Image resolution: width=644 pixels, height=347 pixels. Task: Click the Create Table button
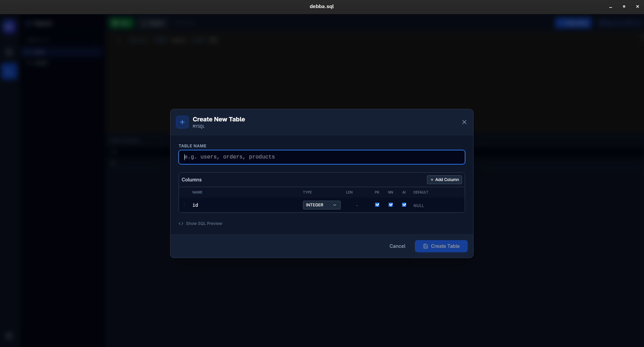[441, 246]
